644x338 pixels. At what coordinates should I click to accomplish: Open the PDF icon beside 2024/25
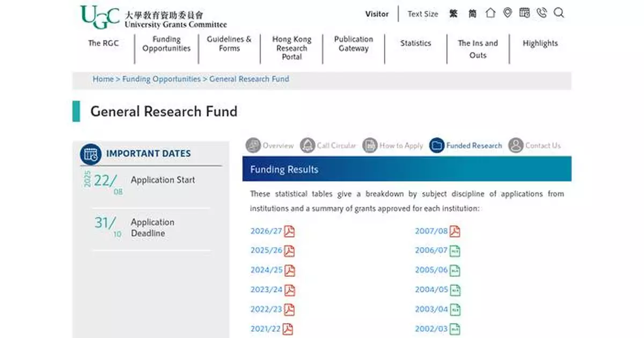pos(289,270)
